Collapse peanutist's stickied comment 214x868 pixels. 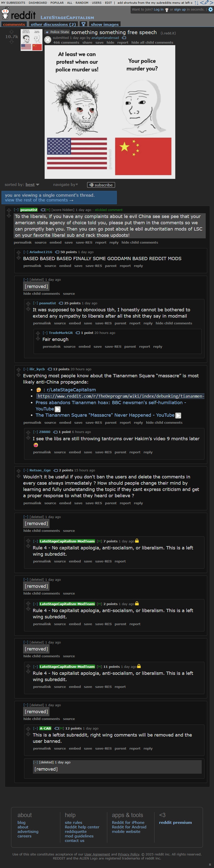coord(16,209)
